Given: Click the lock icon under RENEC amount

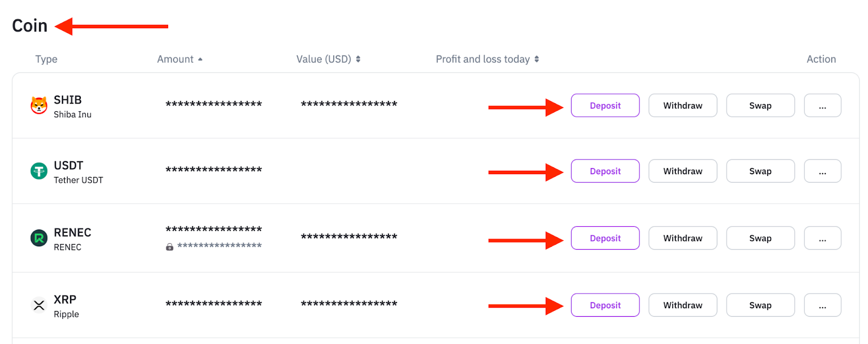Looking at the screenshot, I should 170,247.
